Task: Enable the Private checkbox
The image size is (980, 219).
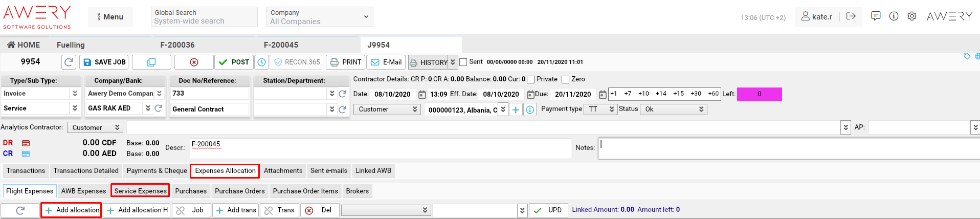Action: [531, 79]
